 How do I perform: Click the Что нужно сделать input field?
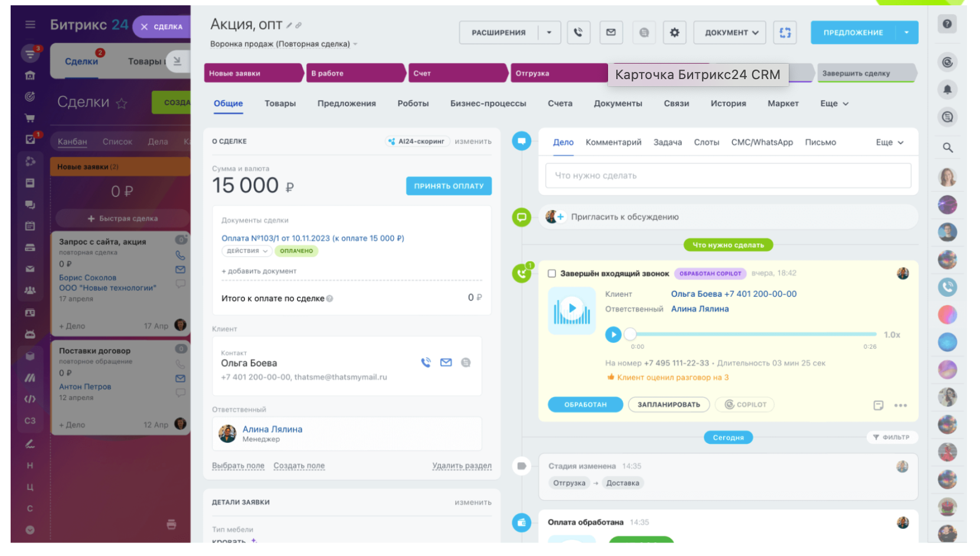coord(728,176)
